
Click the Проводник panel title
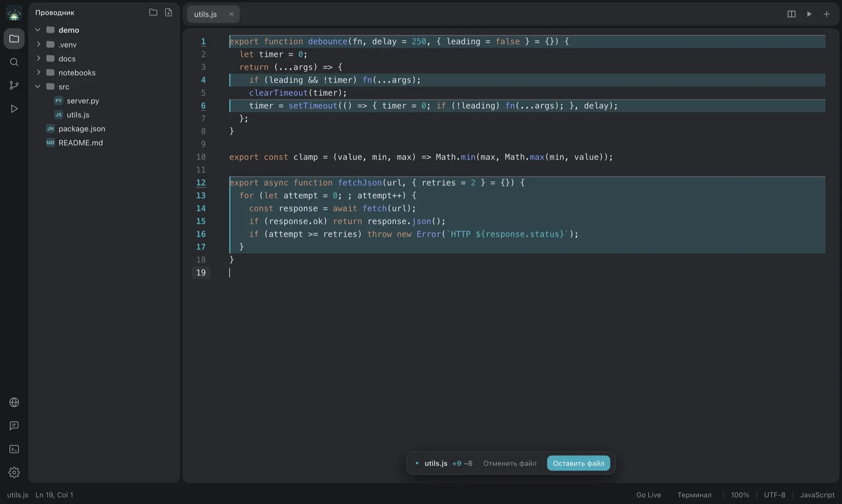(x=55, y=13)
